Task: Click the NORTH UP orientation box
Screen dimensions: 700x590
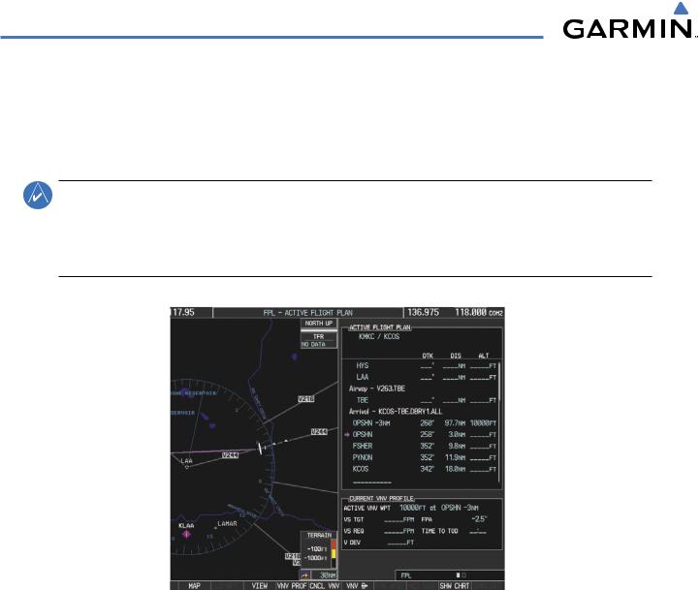Action: [x=319, y=324]
